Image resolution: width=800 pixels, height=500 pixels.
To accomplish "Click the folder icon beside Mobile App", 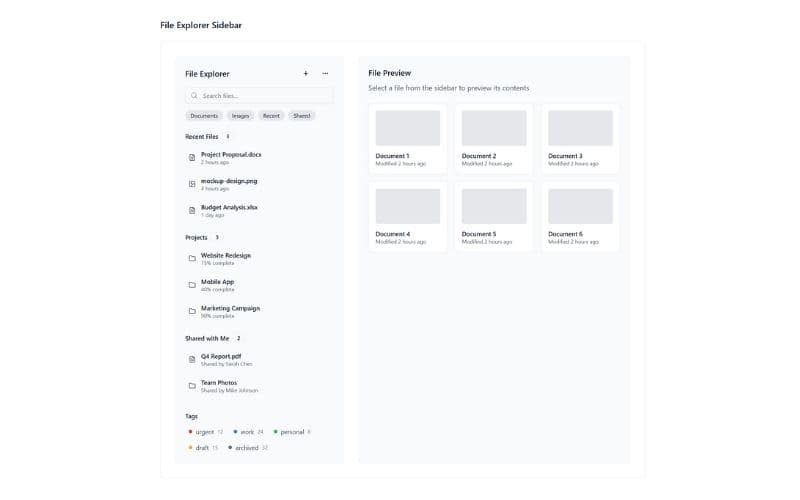I will [x=192, y=285].
